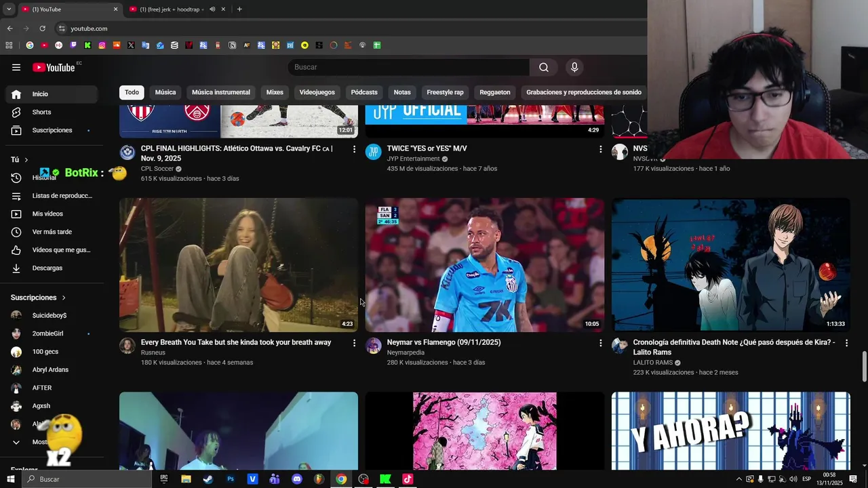Select the Música filter chip
Image resolution: width=868 pixels, height=488 pixels.
click(165, 92)
